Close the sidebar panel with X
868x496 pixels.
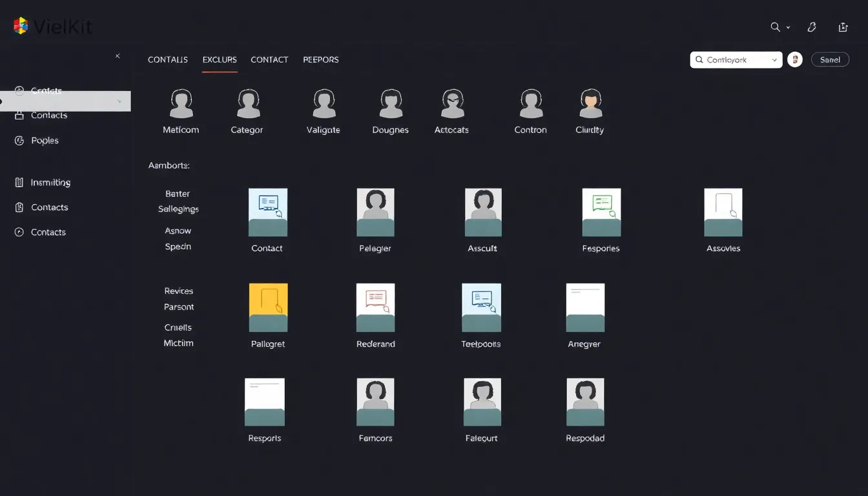[118, 56]
